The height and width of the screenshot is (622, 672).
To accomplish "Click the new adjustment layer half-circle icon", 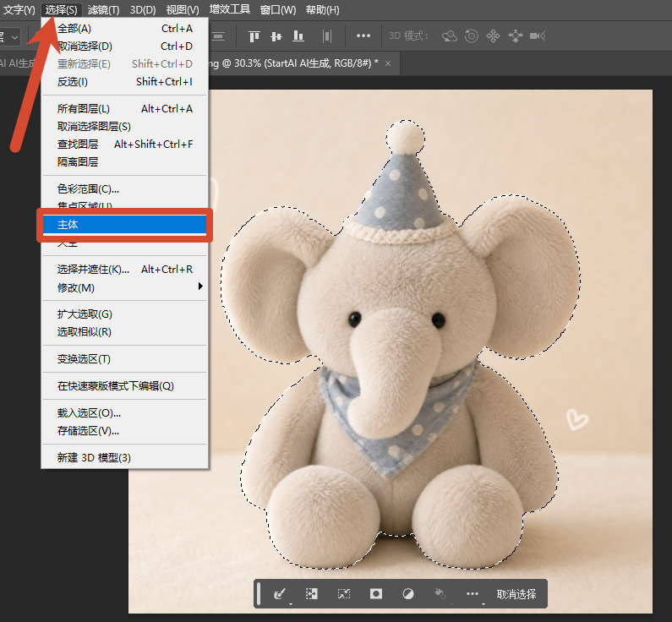I will coord(408,594).
